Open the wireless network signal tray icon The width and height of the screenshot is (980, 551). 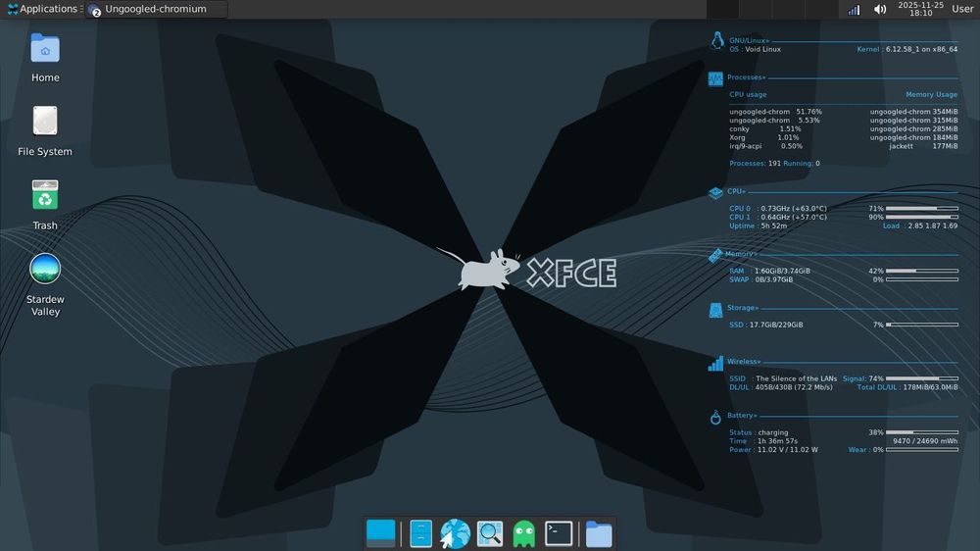(x=854, y=10)
